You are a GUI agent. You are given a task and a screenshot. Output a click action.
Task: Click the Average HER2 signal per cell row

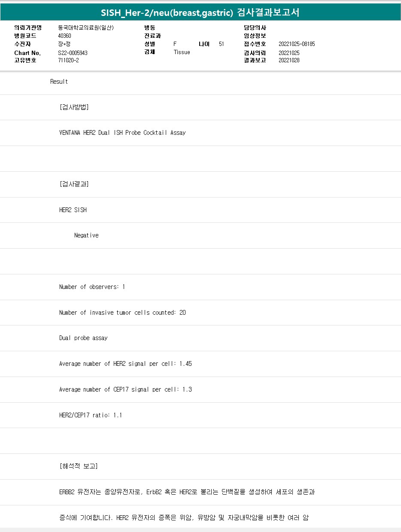125,364
